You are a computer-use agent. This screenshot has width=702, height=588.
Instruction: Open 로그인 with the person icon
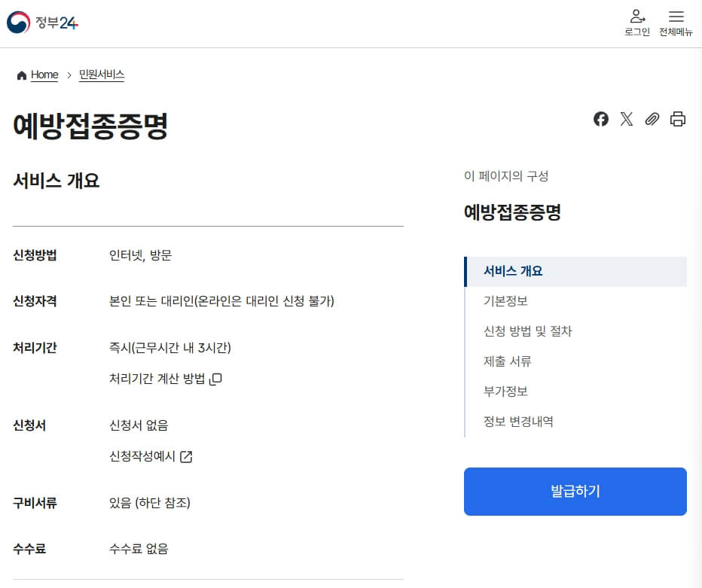point(637,22)
